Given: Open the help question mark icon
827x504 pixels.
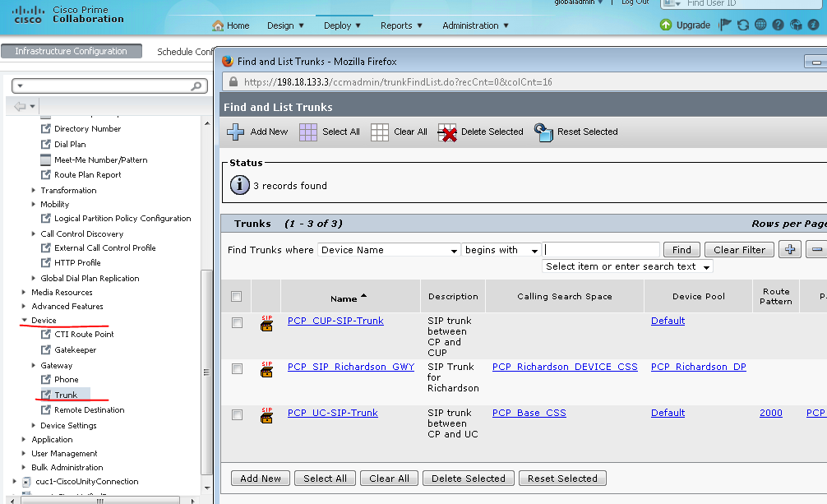Looking at the screenshot, I should coord(778,25).
